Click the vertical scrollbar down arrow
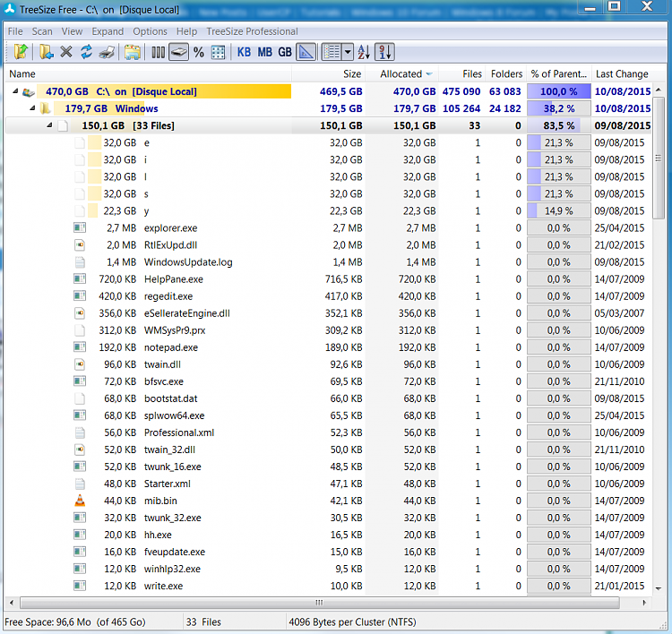672x634 pixels. tap(659, 588)
